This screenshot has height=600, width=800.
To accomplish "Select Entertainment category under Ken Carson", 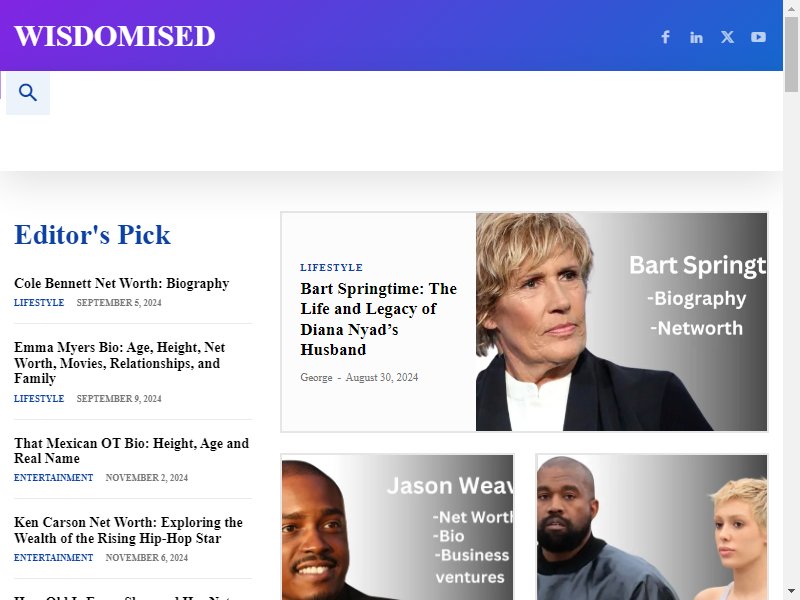I will [x=54, y=558].
